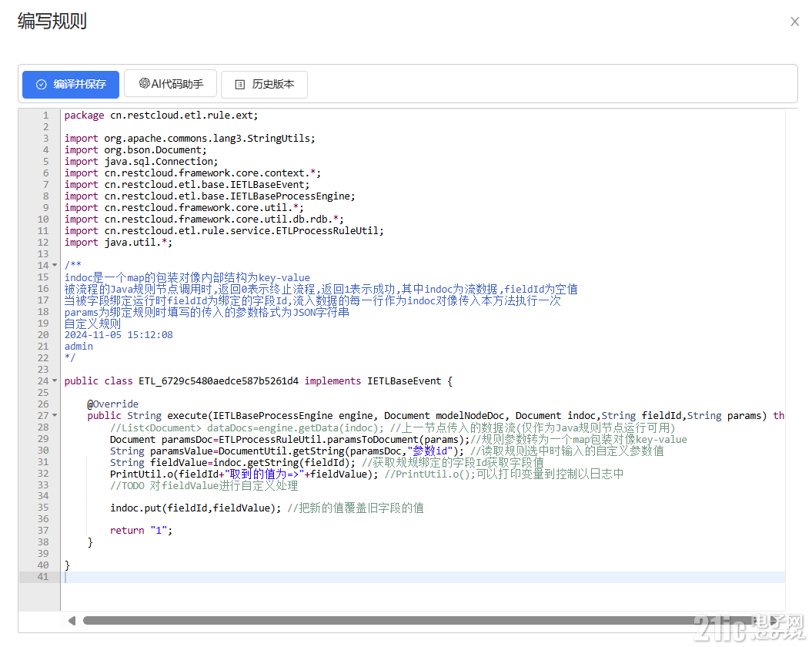The height and width of the screenshot is (647, 812).
Task: Open 历史版本 history versions
Action: point(264,85)
